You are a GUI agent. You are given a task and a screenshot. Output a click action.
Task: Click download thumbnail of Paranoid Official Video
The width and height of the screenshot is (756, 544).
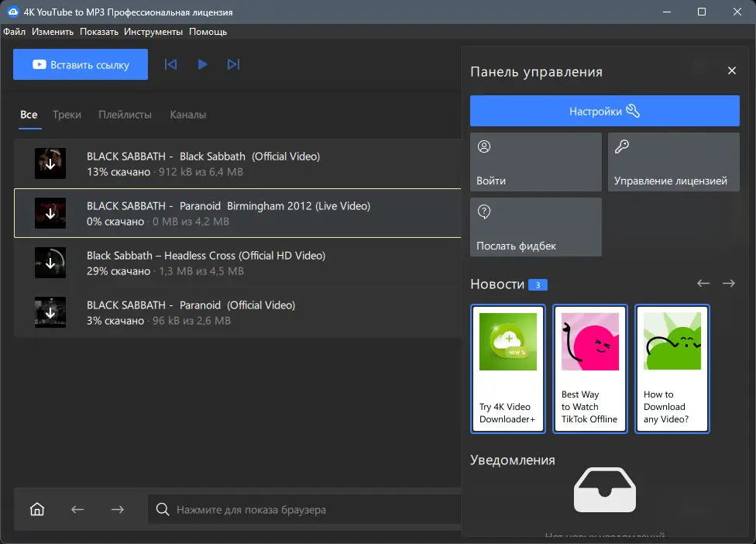tap(50, 312)
